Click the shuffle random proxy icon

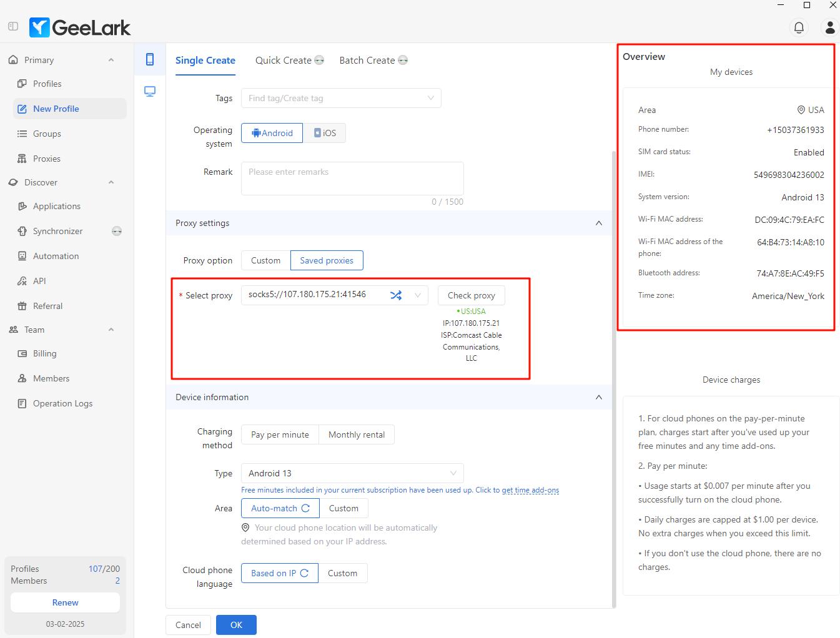pyautogui.click(x=396, y=295)
